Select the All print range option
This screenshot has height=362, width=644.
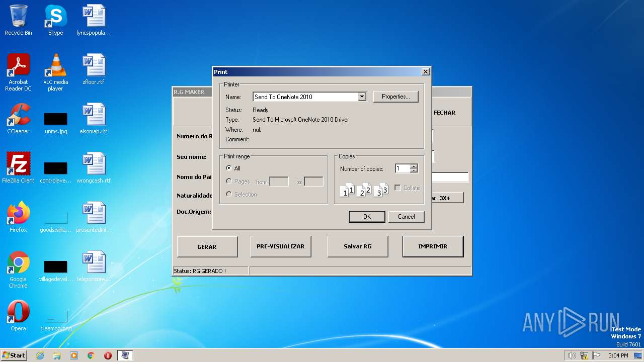(x=233, y=168)
